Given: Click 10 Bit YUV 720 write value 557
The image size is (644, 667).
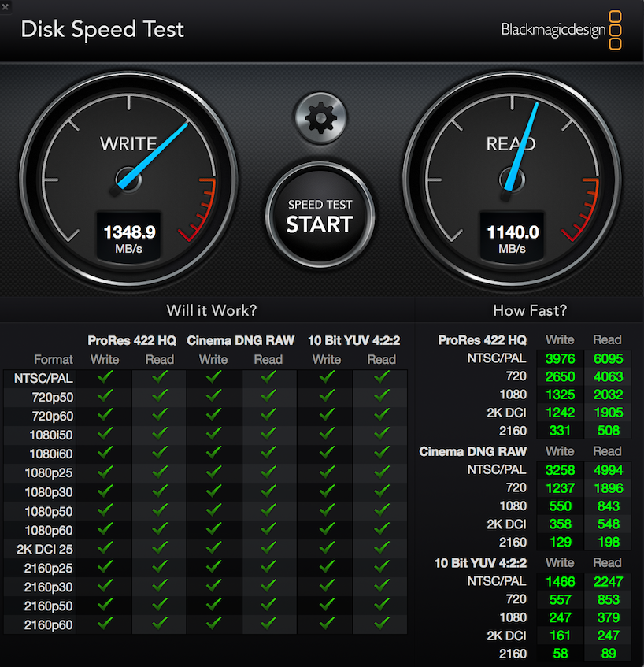Looking at the screenshot, I should (561, 599).
